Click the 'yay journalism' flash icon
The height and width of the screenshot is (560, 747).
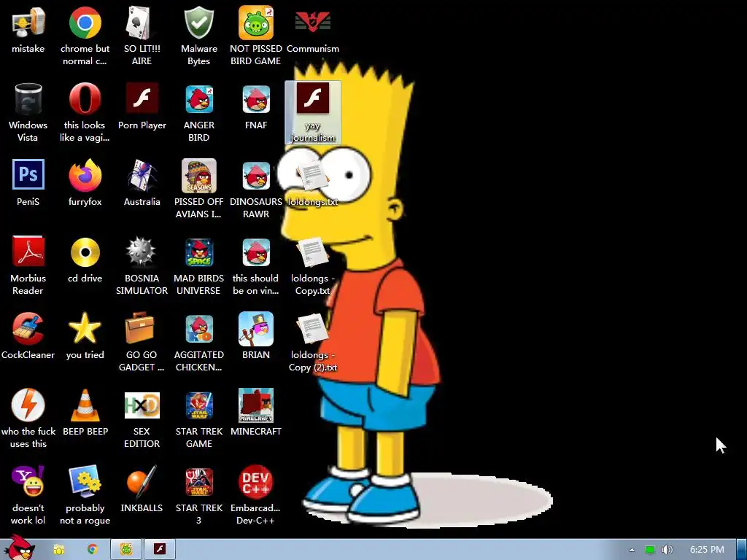312,98
